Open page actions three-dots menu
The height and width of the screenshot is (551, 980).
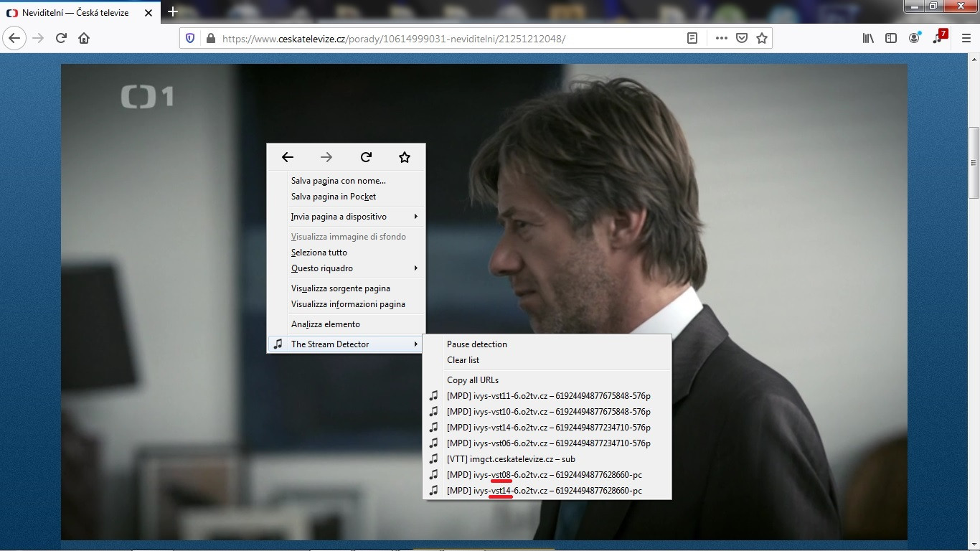click(x=722, y=38)
